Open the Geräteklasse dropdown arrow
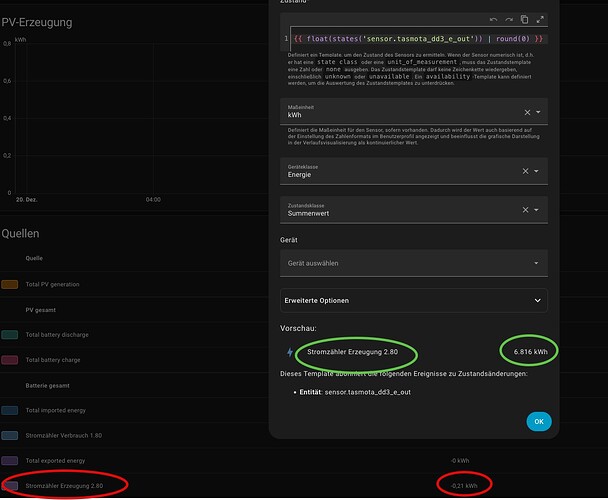The height and width of the screenshot is (500, 608). click(536, 171)
